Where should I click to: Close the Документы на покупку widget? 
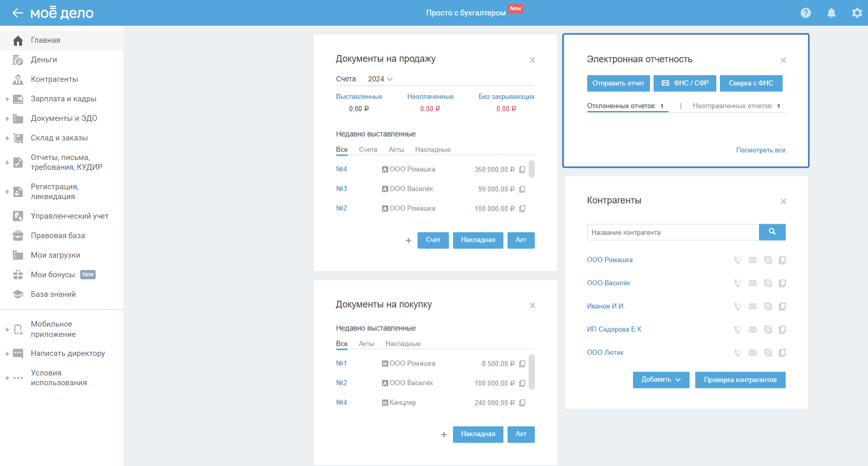532,306
